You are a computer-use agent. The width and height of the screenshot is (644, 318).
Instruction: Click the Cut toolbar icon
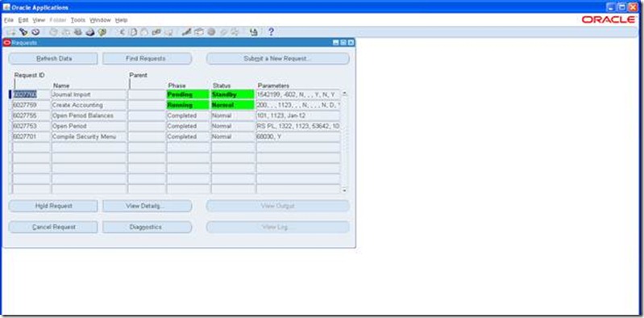click(122, 32)
